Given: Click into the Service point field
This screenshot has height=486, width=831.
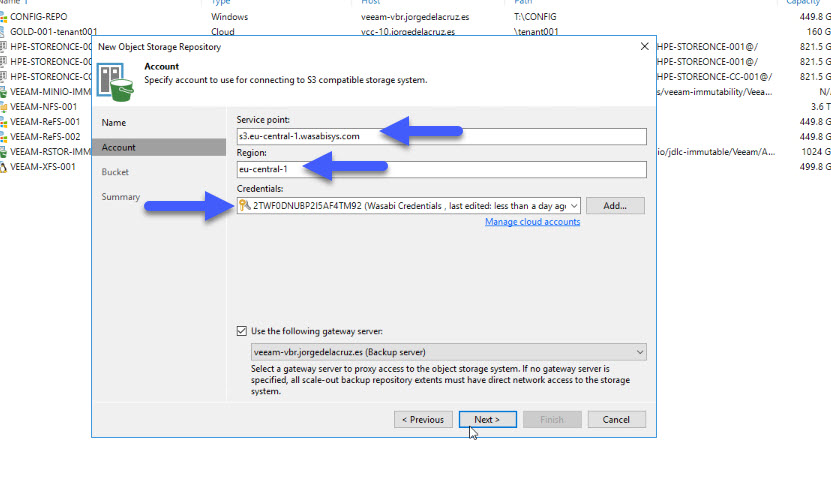Looking at the screenshot, I should click(x=441, y=136).
